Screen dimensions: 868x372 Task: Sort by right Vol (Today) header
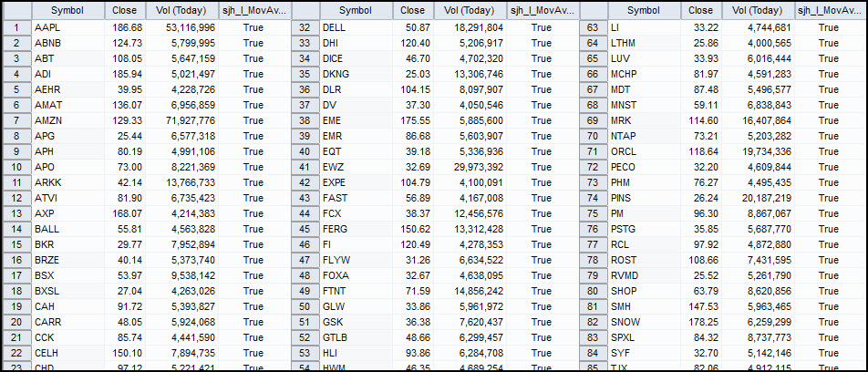pyautogui.click(x=759, y=11)
